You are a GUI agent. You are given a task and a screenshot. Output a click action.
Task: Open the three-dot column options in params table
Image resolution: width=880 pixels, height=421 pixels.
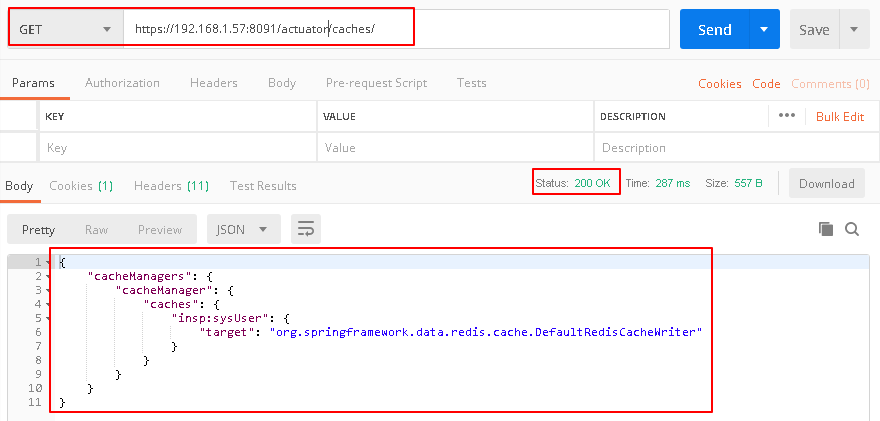tap(787, 116)
